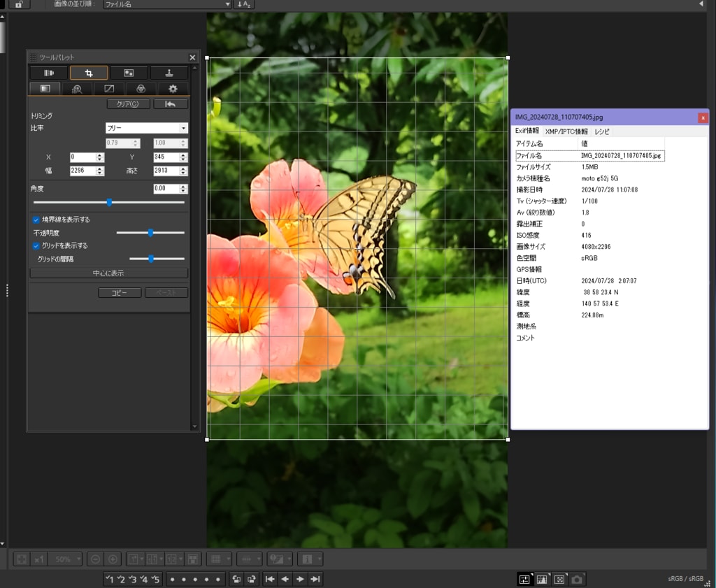The width and height of the screenshot is (716, 588).
Task: Expand the ファイル名 sort order dropdown
Action: 167,4
